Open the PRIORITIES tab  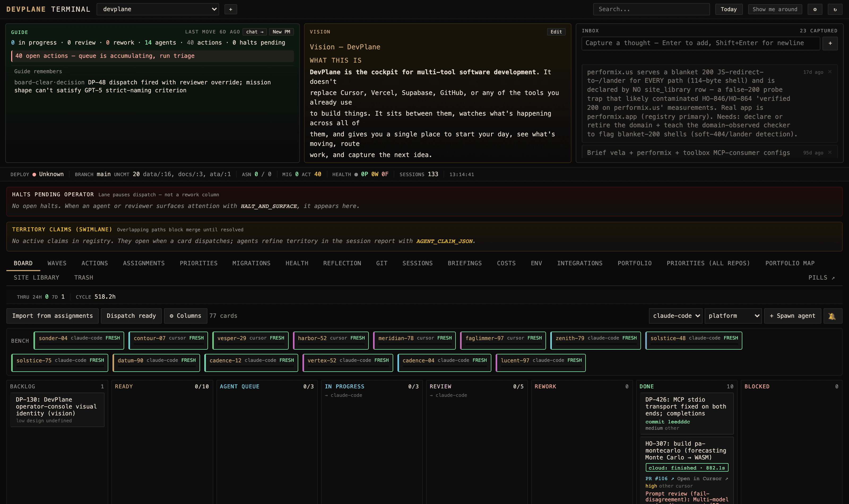point(199,263)
